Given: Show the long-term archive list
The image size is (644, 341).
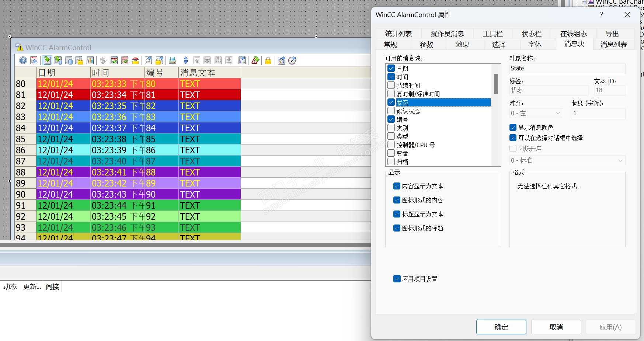Looking at the screenshot, I should click(x=69, y=60).
